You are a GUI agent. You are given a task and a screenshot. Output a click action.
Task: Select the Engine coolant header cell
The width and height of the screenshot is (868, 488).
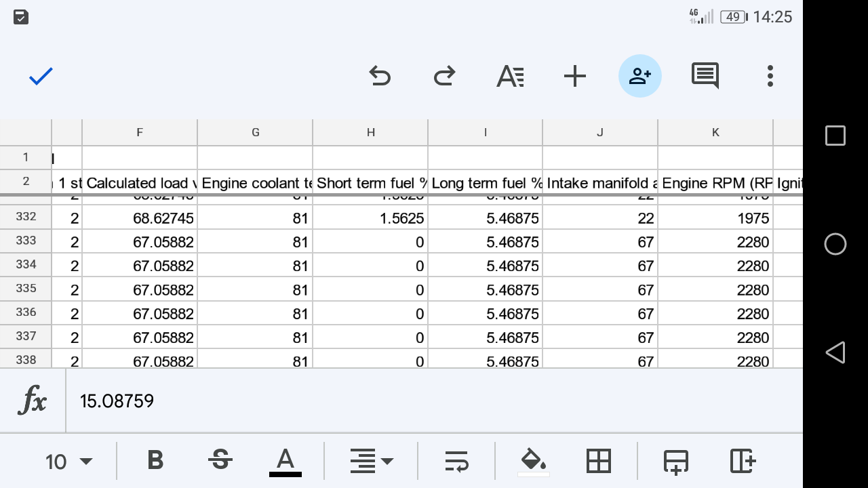point(255,182)
